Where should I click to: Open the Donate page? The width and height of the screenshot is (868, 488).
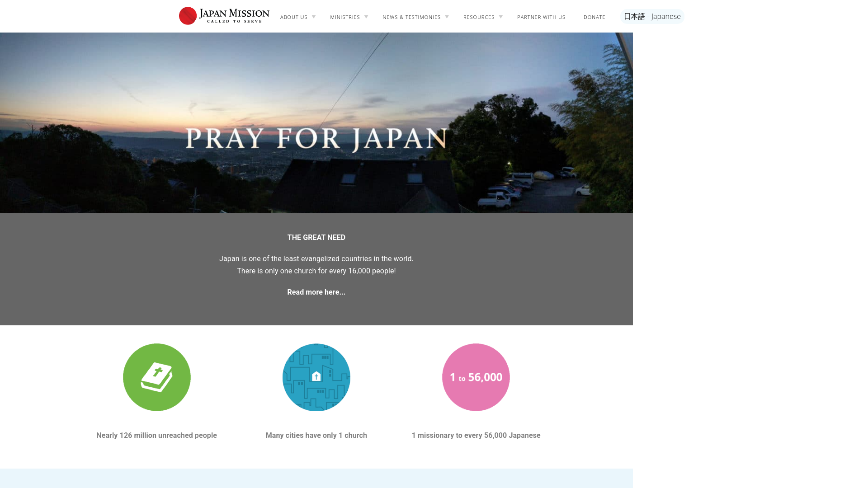(594, 17)
